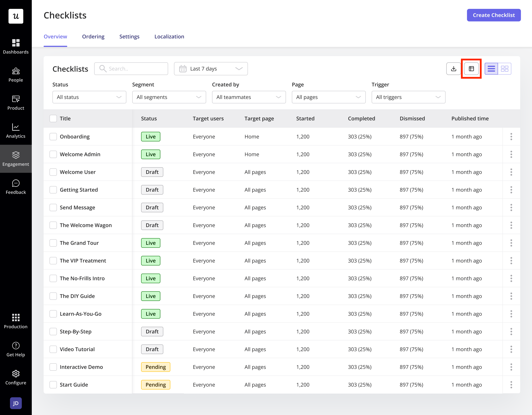Open the Getting Started checklist

coord(79,190)
